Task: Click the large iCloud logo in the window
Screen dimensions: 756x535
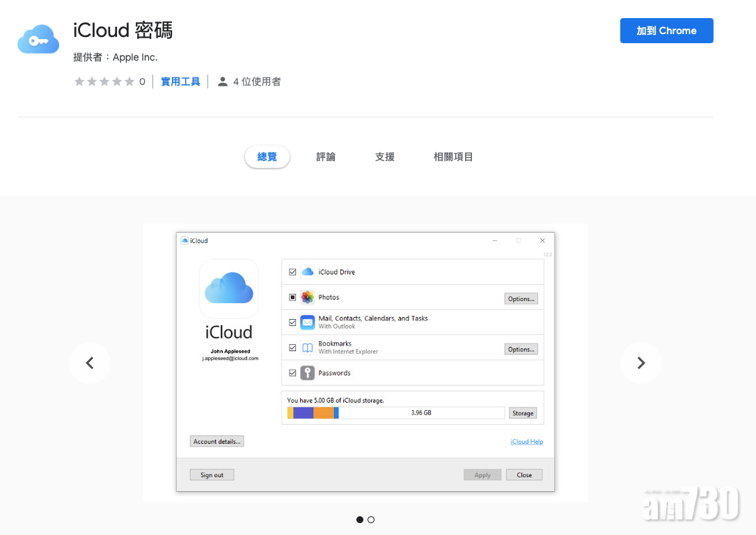Action: pos(228,288)
